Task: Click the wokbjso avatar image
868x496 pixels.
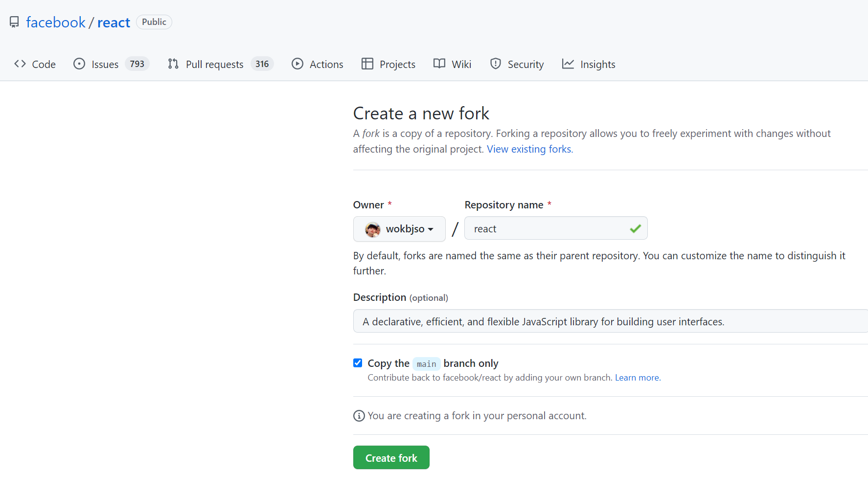Action: coord(373,229)
